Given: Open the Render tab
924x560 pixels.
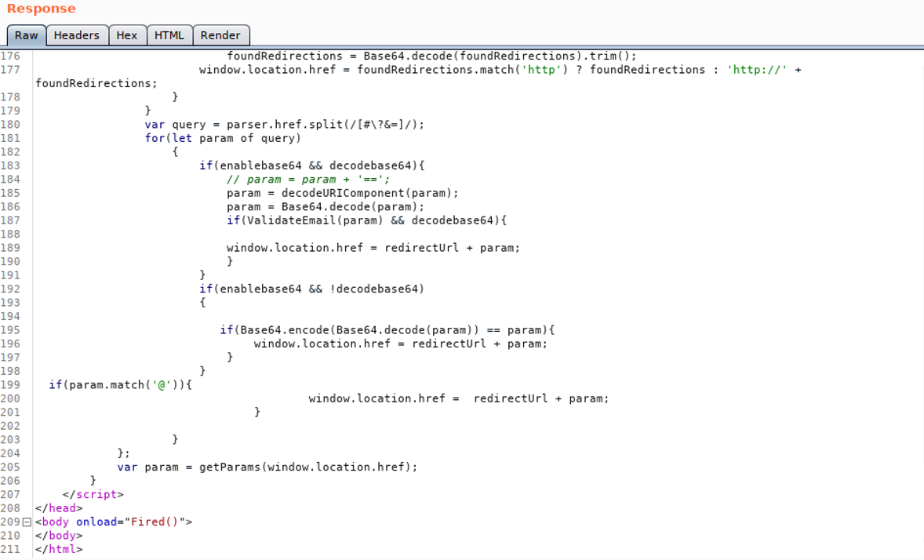Looking at the screenshot, I should pos(220,35).
